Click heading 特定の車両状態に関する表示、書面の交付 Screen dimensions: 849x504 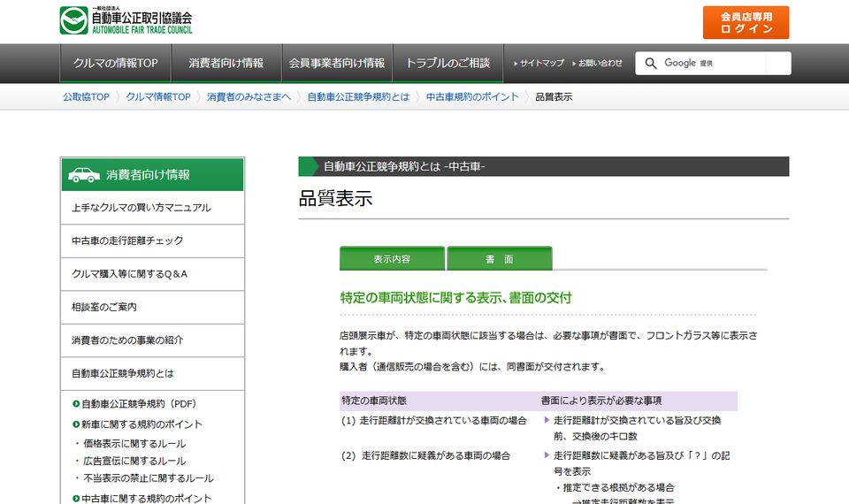click(456, 298)
